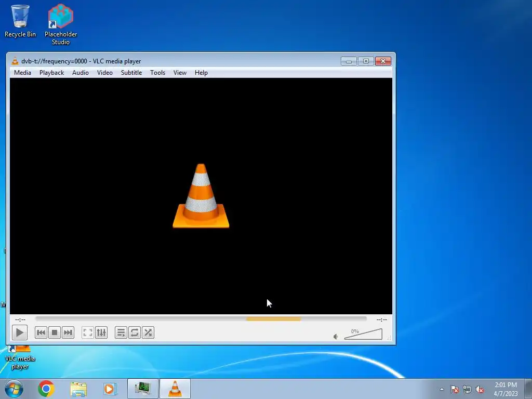Screen dimensions: 532x399
Task: Open the Subtitle menu
Action: 131,73
